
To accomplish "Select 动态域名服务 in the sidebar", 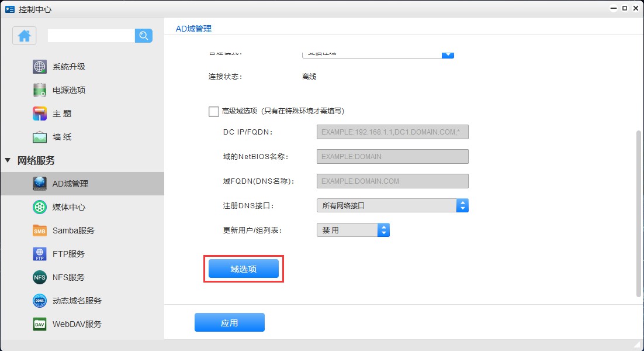I will pos(77,301).
